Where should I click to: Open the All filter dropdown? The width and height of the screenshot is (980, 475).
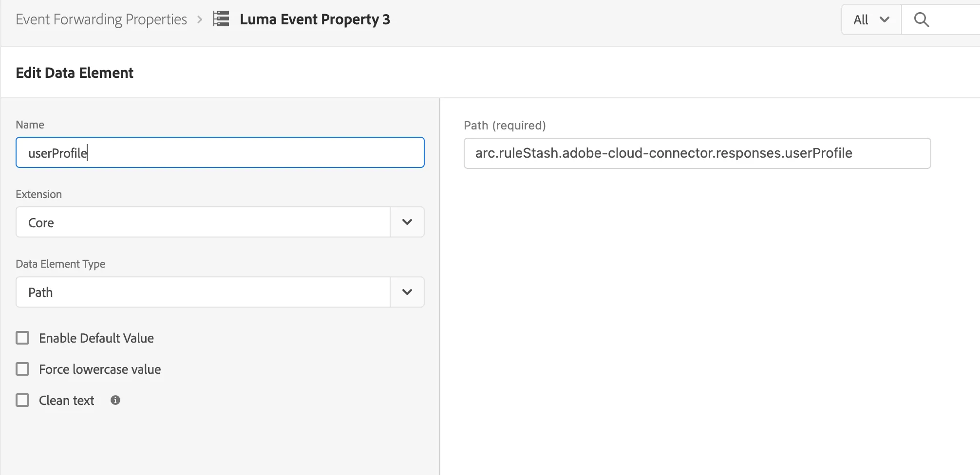coord(871,19)
